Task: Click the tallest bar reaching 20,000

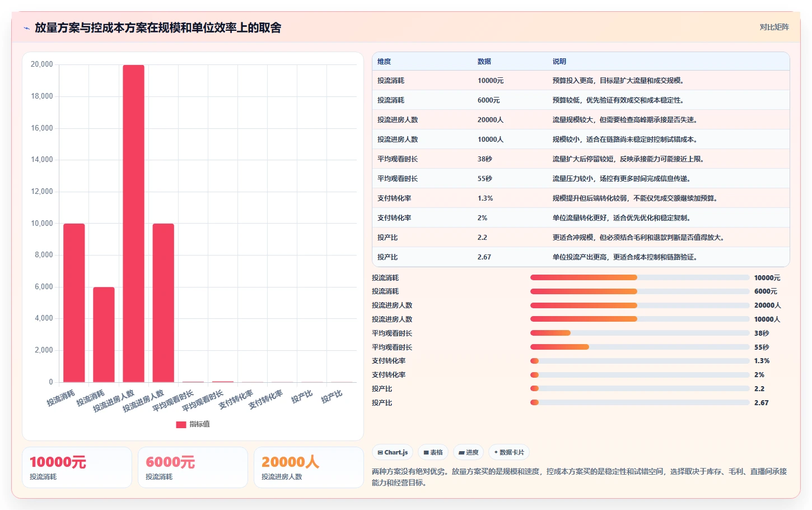Action: tap(133, 224)
